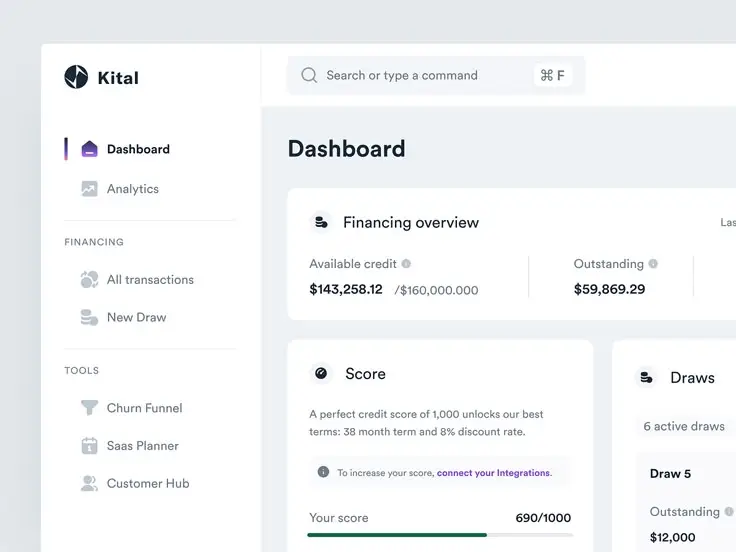Click the Kital brand name
The width and height of the screenshot is (736, 552).
click(118, 77)
